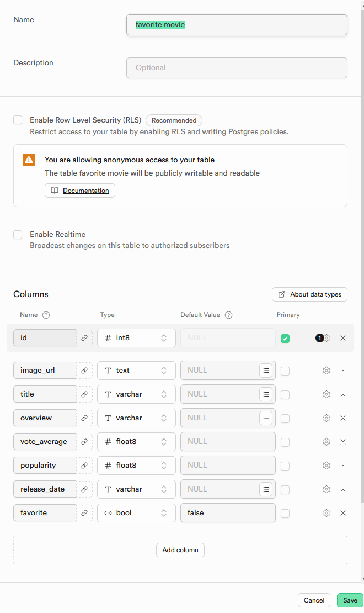The width and height of the screenshot is (364, 613).
Task: Open settings gear for popularity column
Action: coord(326,466)
